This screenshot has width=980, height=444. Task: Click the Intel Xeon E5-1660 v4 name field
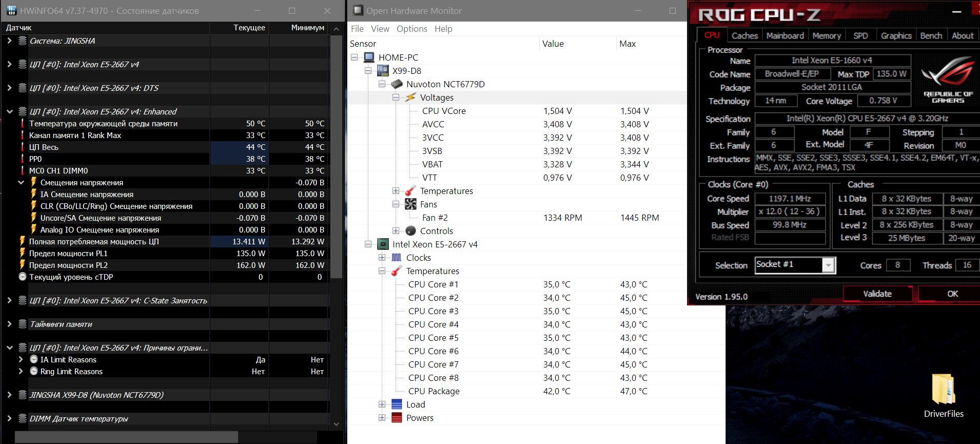click(832, 61)
